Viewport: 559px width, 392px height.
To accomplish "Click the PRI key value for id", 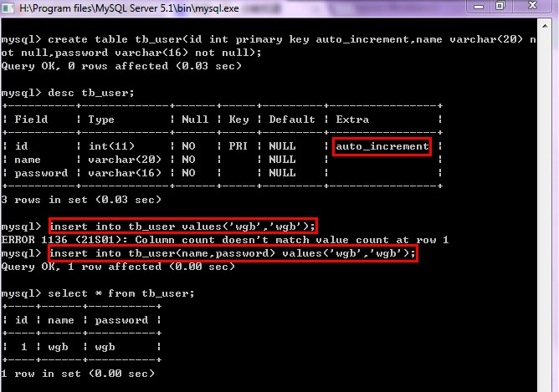I will pyautogui.click(x=240, y=146).
